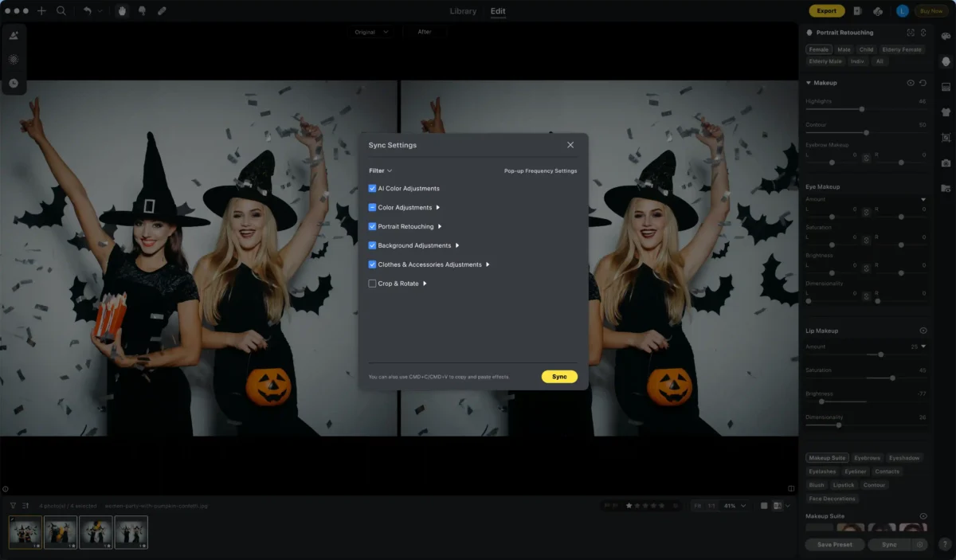Select the portrait retouching face icon in right sidebar
956x560 pixels.
[x=946, y=61]
